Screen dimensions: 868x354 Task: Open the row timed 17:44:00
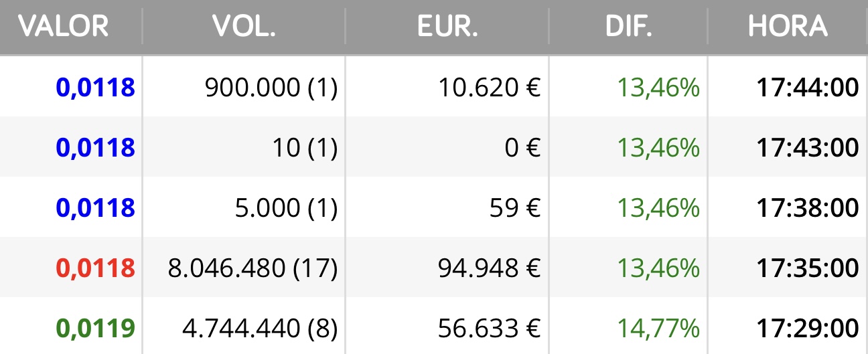[x=434, y=87]
